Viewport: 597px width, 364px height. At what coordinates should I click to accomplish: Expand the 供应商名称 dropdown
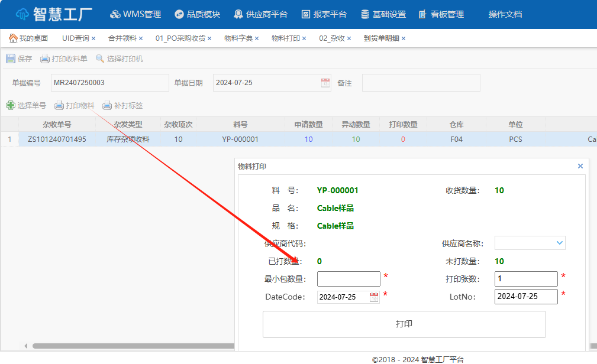(x=560, y=243)
